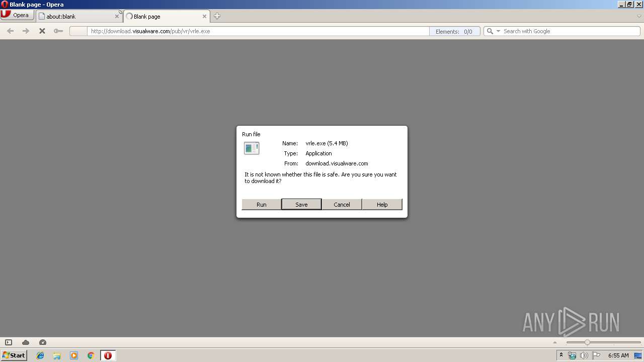The height and width of the screenshot is (362, 644).
Task: Close the Blank page tab
Action: point(204,16)
